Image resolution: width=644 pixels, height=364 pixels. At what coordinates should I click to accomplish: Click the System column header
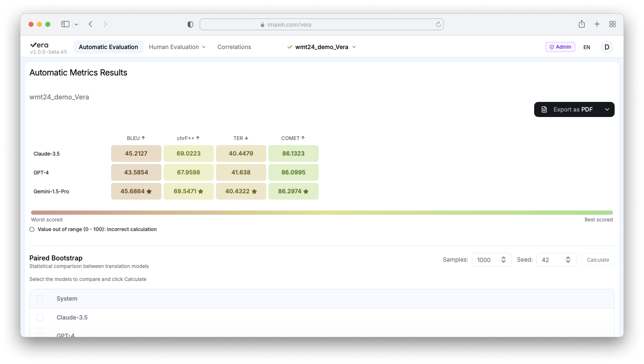pos(67,299)
